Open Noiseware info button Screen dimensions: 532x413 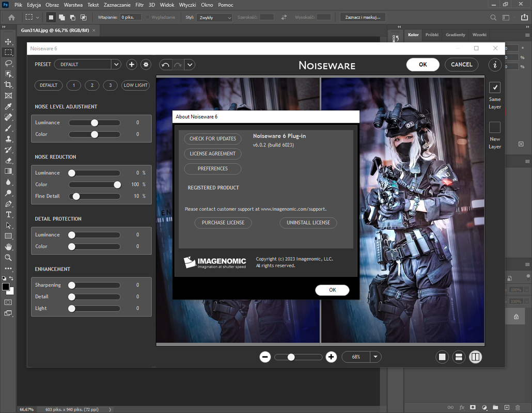coord(495,65)
